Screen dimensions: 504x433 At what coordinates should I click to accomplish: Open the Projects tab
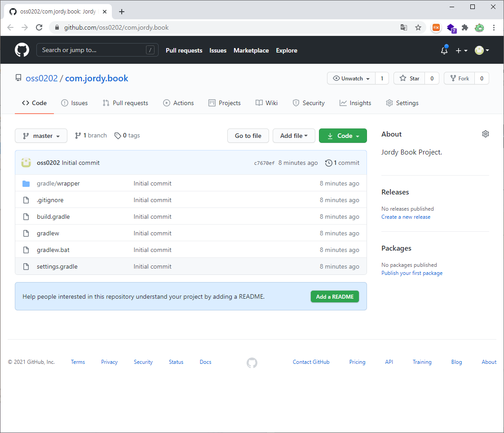pyautogui.click(x=225, y=103)
